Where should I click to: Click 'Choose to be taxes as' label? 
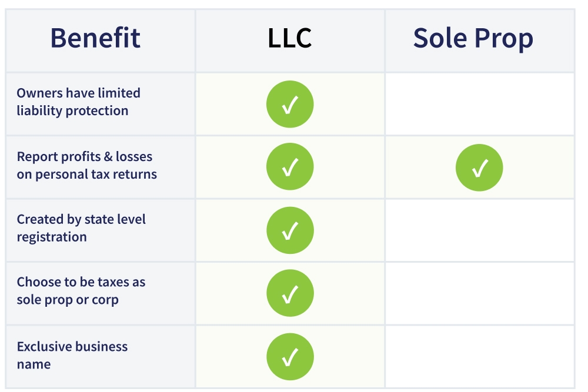[x=81, y=282]
